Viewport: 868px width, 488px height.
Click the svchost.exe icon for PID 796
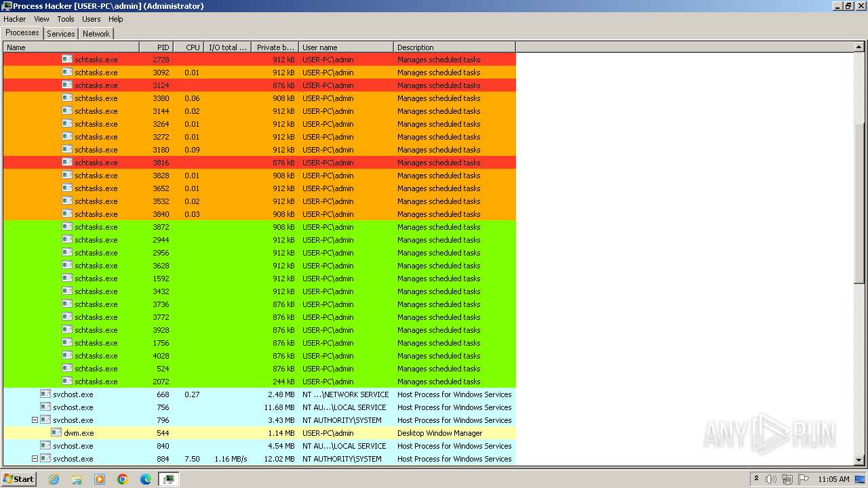coord(45,420)
